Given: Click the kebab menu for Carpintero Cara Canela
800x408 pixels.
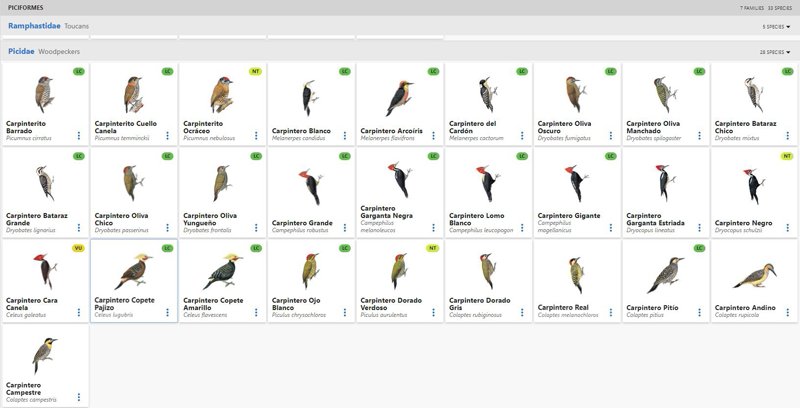Looking at the screenshot, I should pyautogui.click(x=79, y=313).
